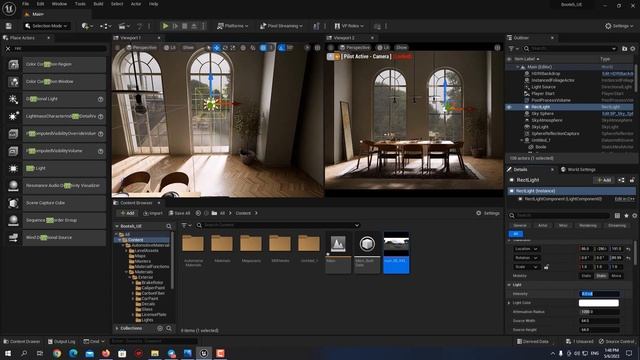Toggle RectLight visibility eye in Outliner
This screenshot has width=640, height=360.
509,107
